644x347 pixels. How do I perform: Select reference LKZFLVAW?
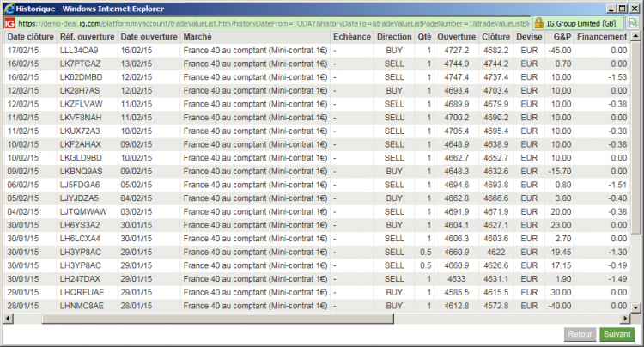coord(82,104)
